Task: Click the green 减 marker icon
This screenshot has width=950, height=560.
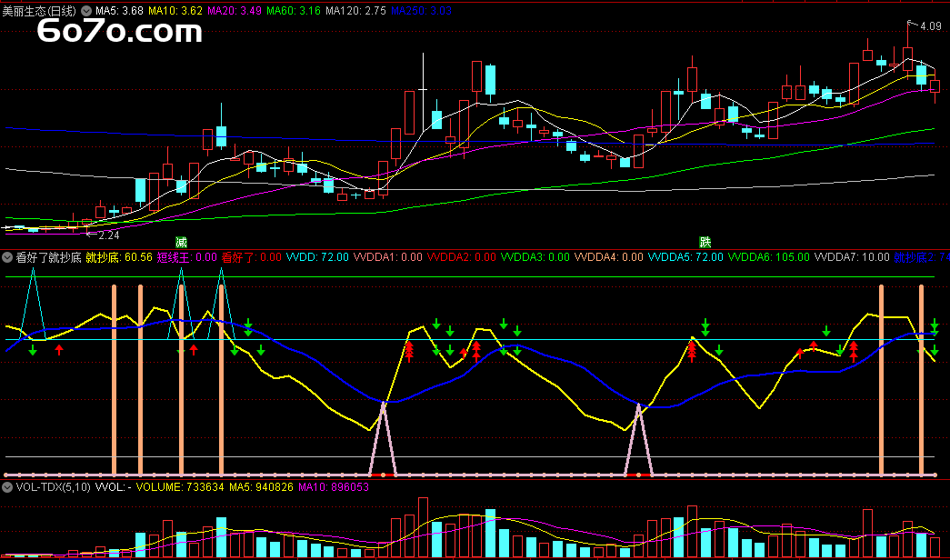Action: 181,242
